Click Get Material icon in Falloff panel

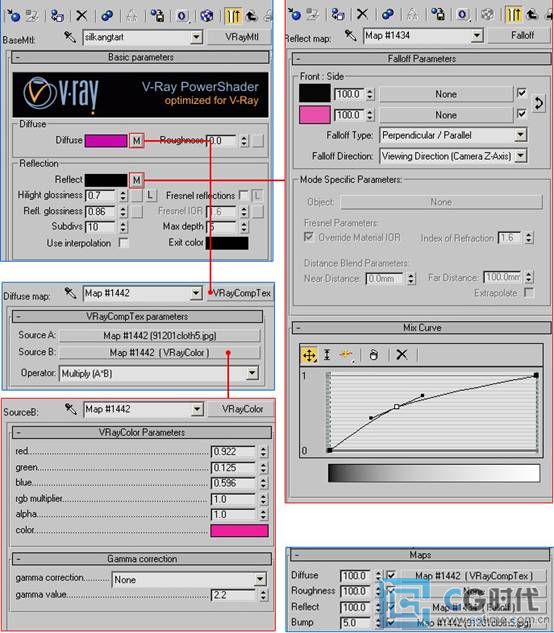pyautogui.click(x=294, y=15)
